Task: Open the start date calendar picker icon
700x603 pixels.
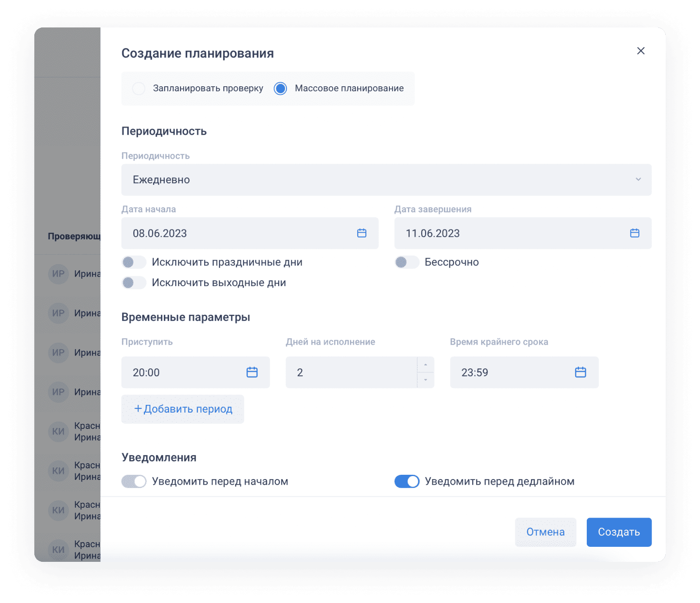Action: [362, 233]
